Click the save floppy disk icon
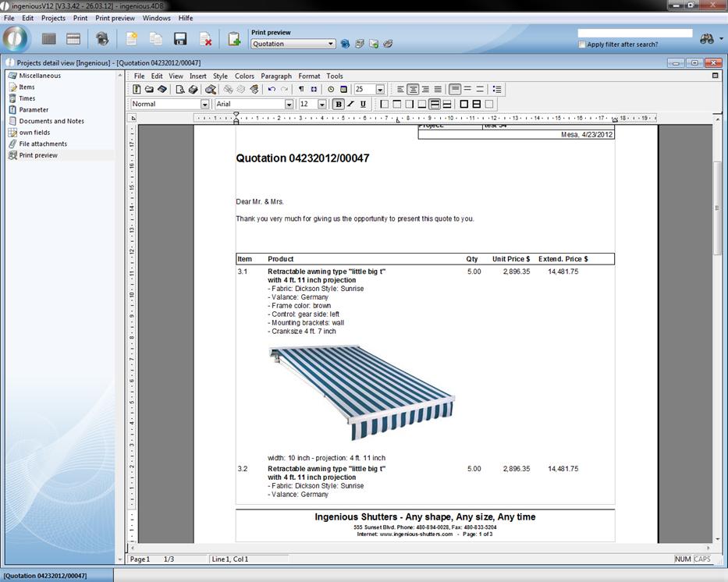This screenshot has height=582, width=728. pos(179,39)
